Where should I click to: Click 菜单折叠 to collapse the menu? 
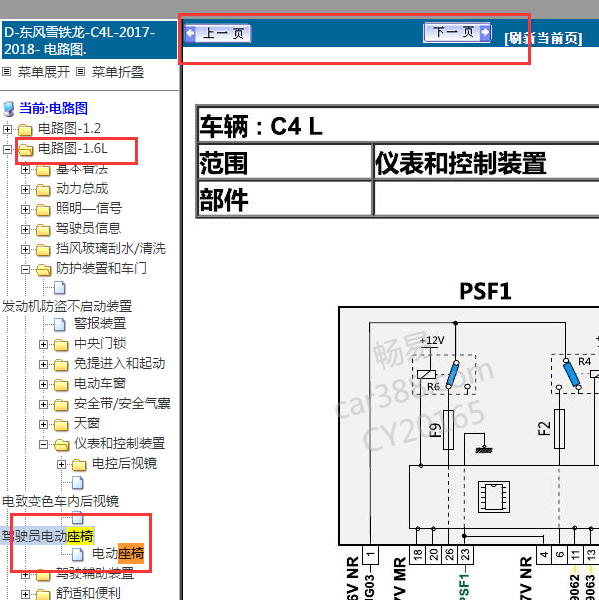118,72
